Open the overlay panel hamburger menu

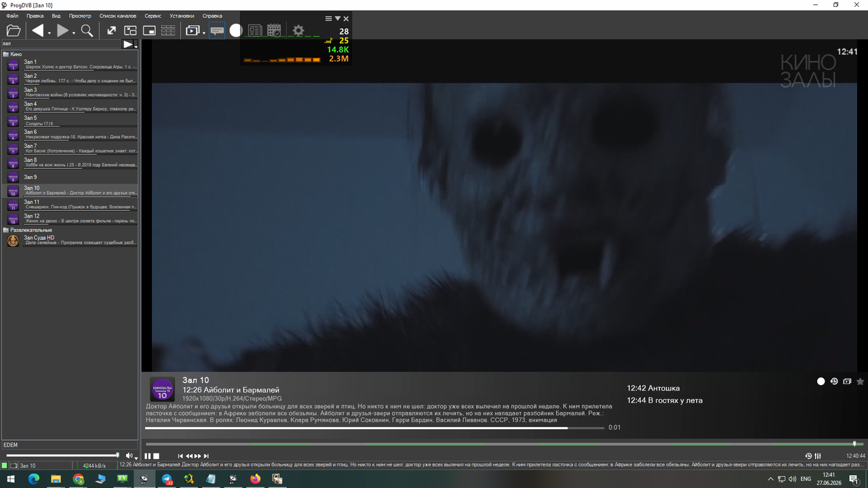pos(329,19)
